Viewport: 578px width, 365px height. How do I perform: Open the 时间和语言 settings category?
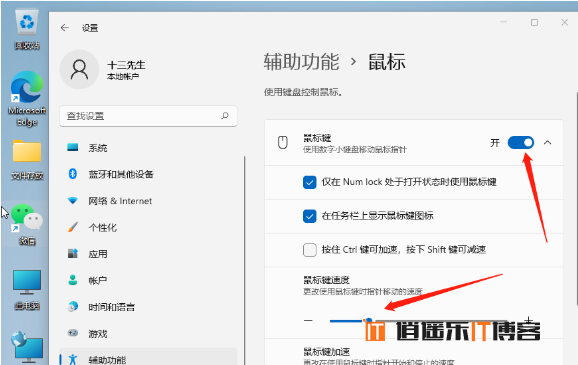coord(148,307)
